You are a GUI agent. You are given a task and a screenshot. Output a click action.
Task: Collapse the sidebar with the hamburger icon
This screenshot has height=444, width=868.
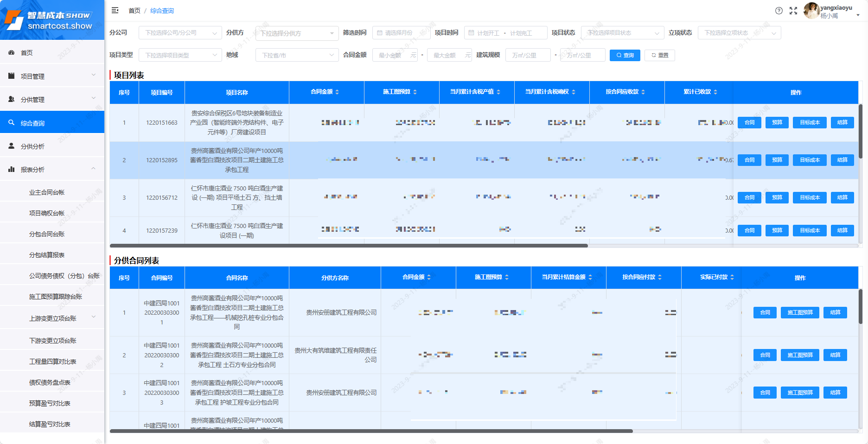(115, 10)
